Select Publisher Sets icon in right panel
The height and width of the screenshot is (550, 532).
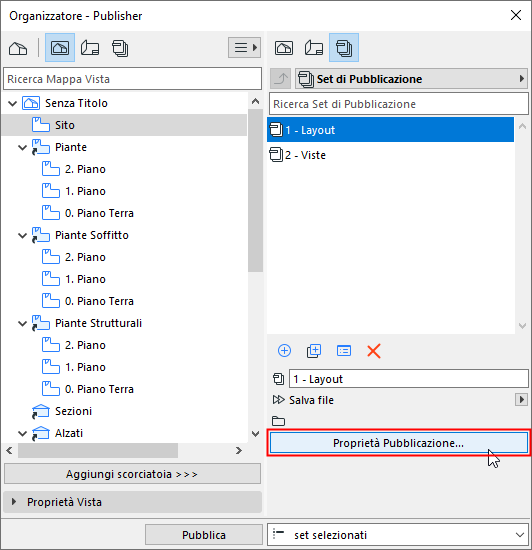tap(344, 48)
